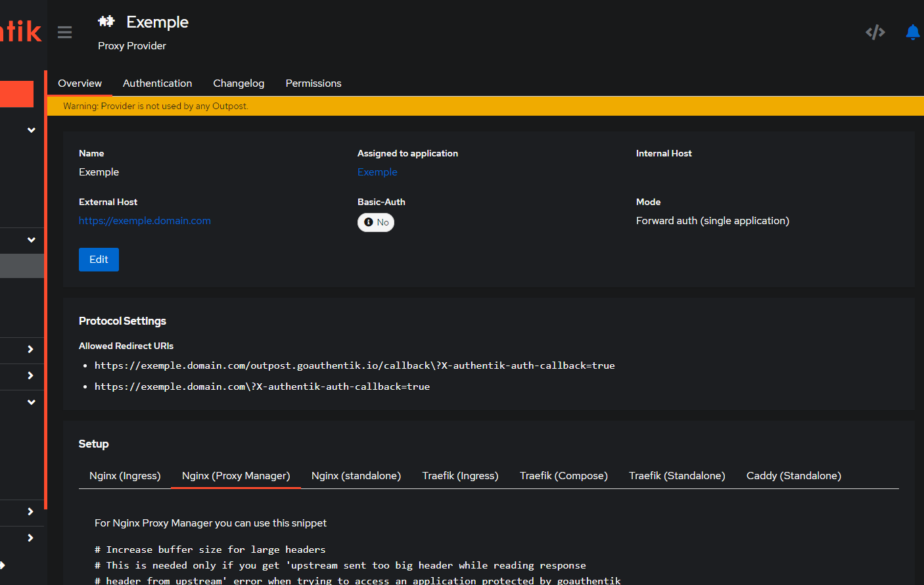Switch to Caddy (Standalone) setup tab
The image size is (924, 585).
coord(793,476)
